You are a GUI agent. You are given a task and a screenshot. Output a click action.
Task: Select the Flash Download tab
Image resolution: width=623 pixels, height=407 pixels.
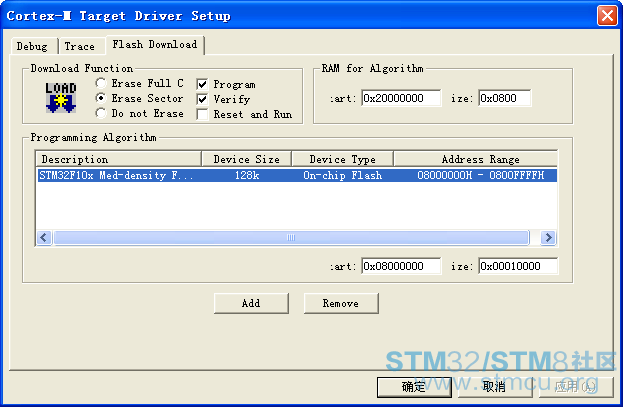(x=155, y=45)
